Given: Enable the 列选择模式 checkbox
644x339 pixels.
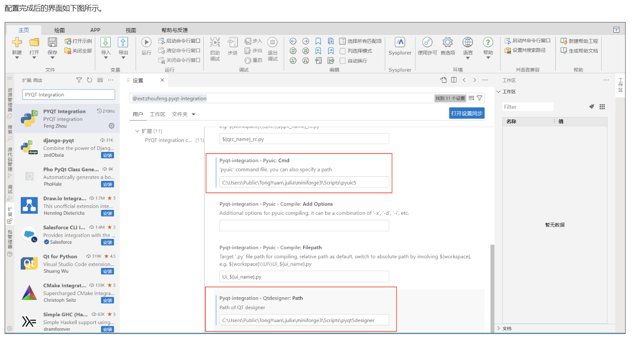Looking at the screenshot, I should point(343,51).
